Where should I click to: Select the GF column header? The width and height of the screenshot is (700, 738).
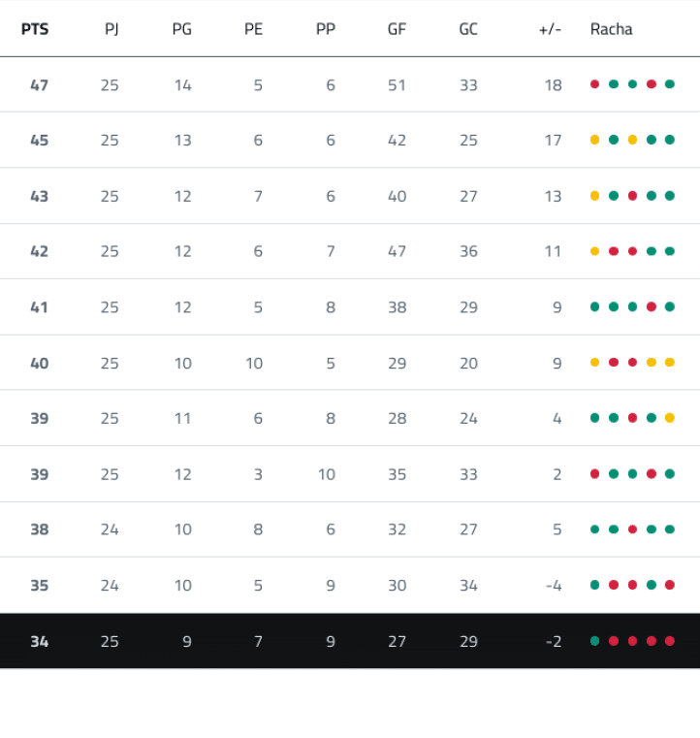coord(397,29)
